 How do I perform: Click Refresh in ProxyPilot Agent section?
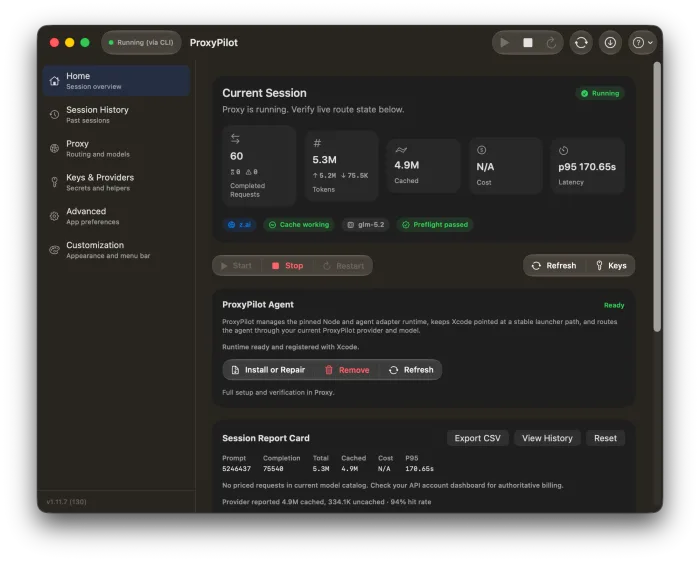411,370
